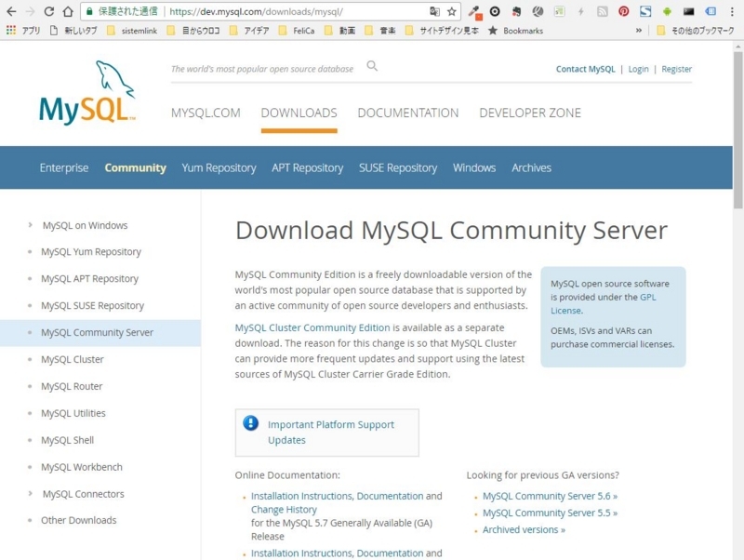Click the Register link

point(677,69)
